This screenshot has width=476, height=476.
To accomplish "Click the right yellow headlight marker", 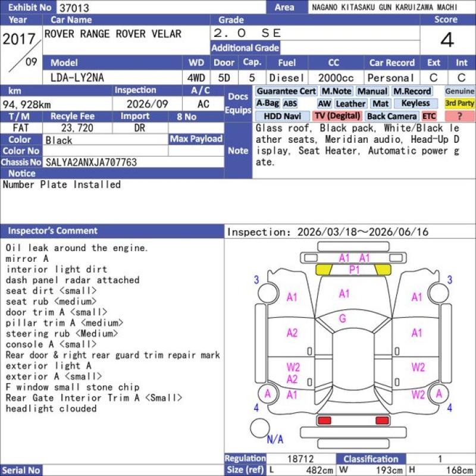I will click(x=383, y=270).
